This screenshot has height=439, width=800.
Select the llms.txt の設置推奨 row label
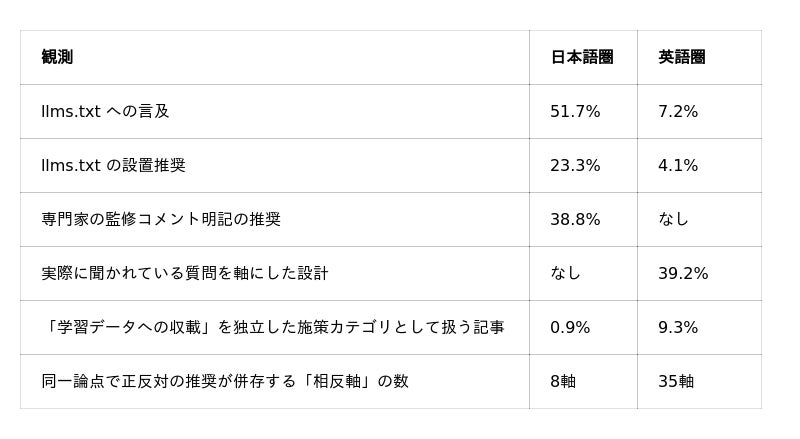pyautogui.click(x=113, y=165)
